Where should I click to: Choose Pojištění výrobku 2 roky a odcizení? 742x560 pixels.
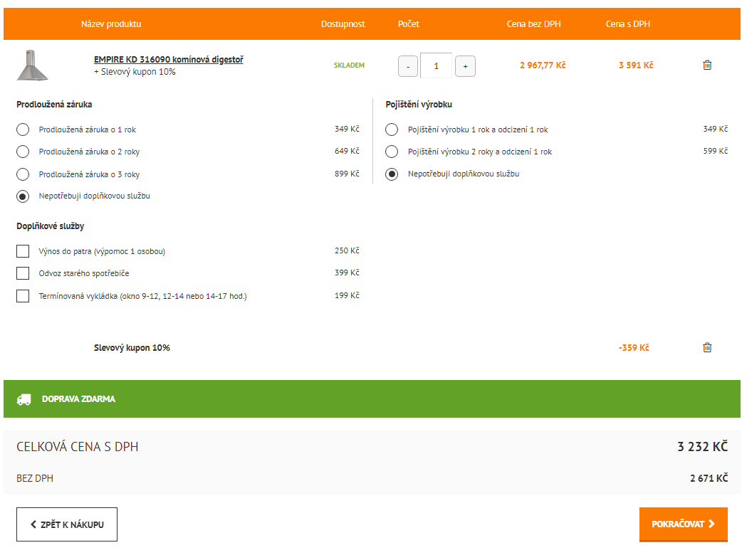point(392,152)
